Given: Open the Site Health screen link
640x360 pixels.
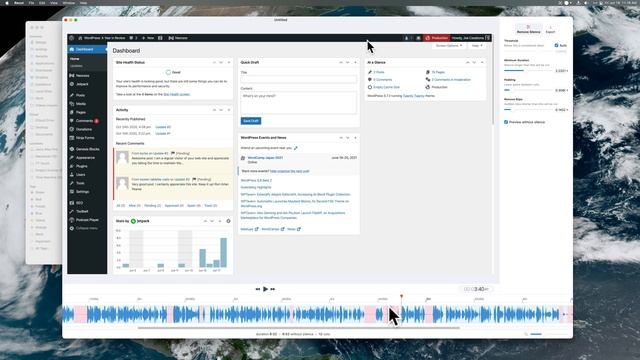Looking at the screenshot, I should point(176,94).
